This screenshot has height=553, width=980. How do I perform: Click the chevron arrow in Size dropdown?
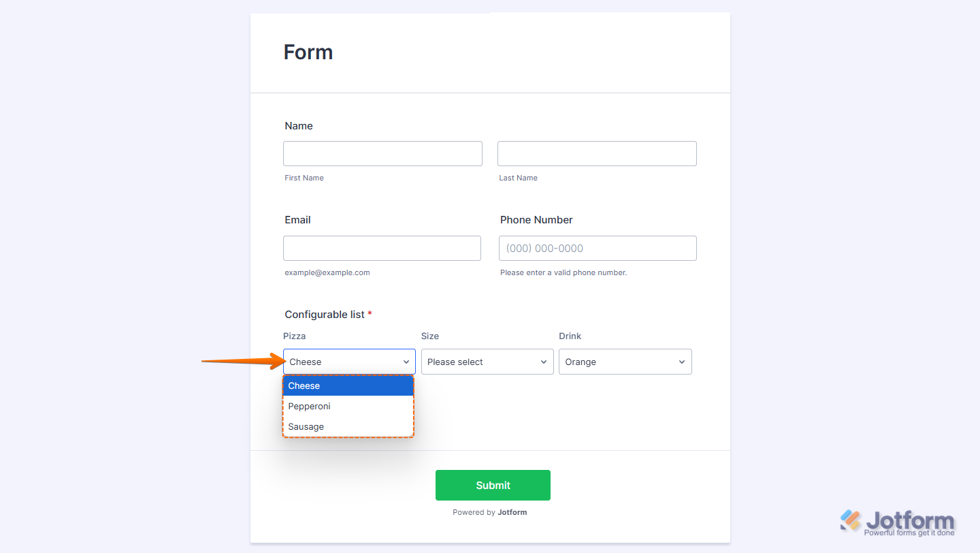(x=544, y=362)
